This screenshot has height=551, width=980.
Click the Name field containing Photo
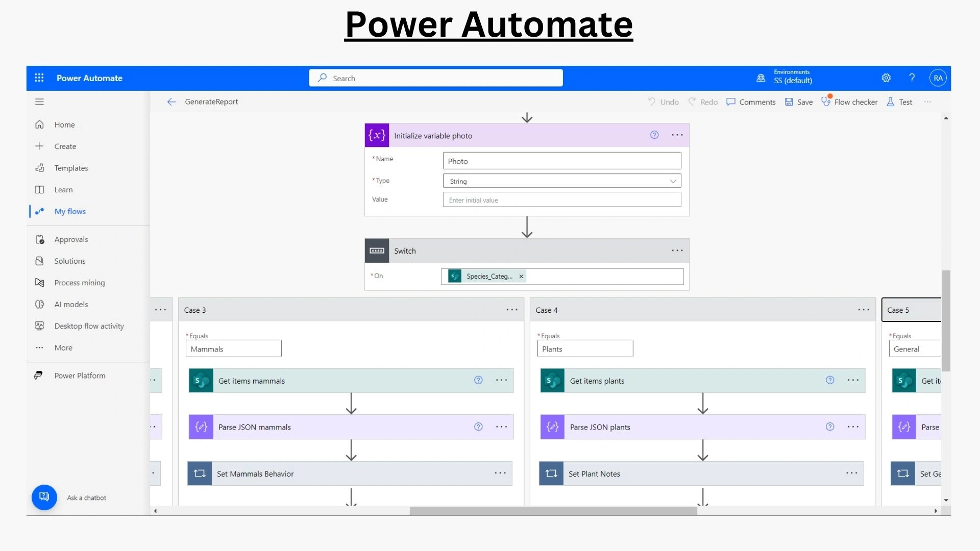pyautogui.click(x=562, y=161)
